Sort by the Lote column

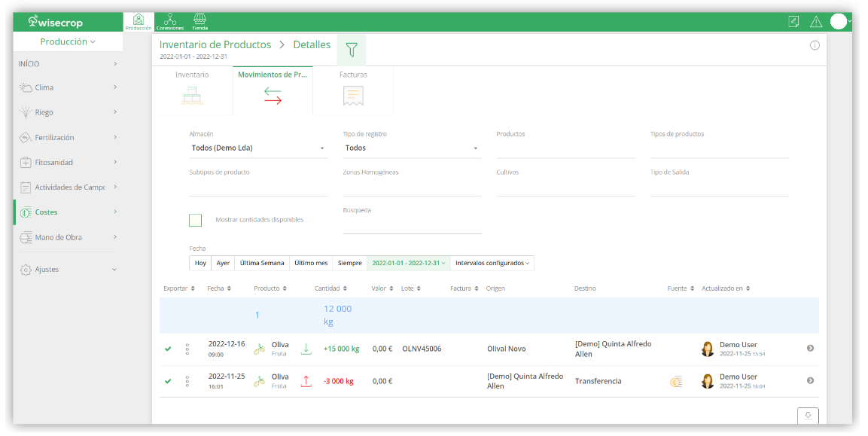[x=411, y=288]
